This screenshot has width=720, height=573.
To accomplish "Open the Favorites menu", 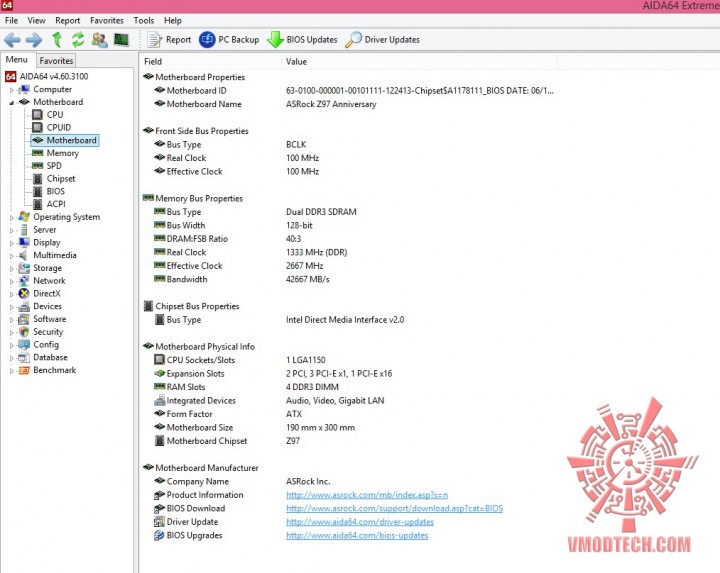I will [107, 21].
